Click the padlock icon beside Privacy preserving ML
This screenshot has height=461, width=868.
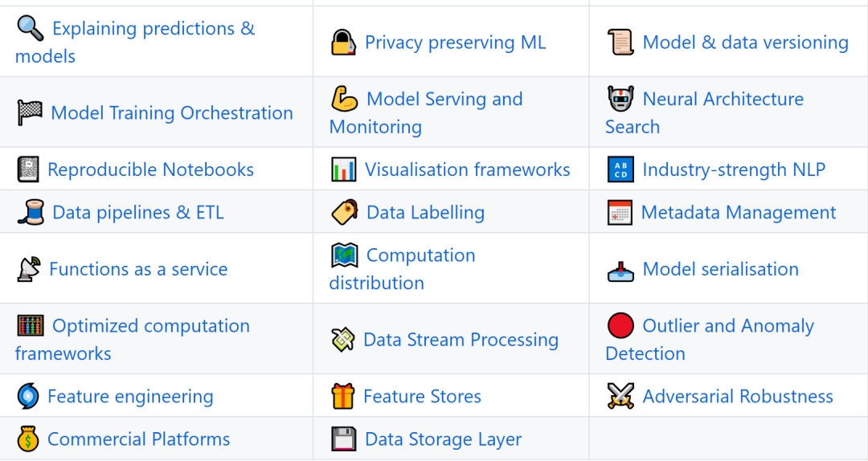click(343, 43)
